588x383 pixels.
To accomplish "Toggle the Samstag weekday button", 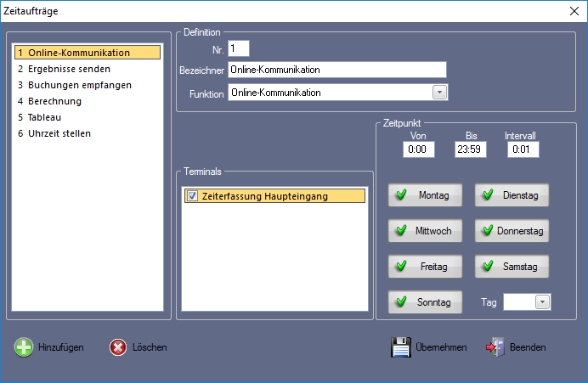I will coord(511,266).
